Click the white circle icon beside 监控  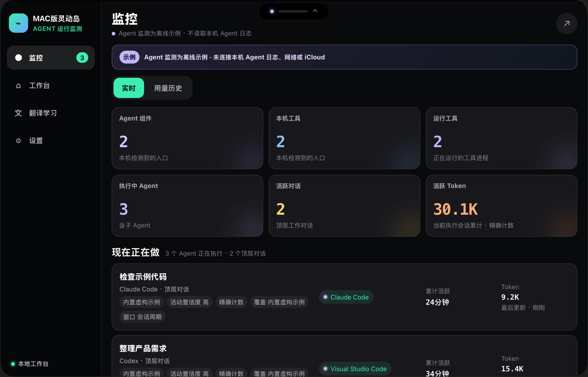coord(18,57)
